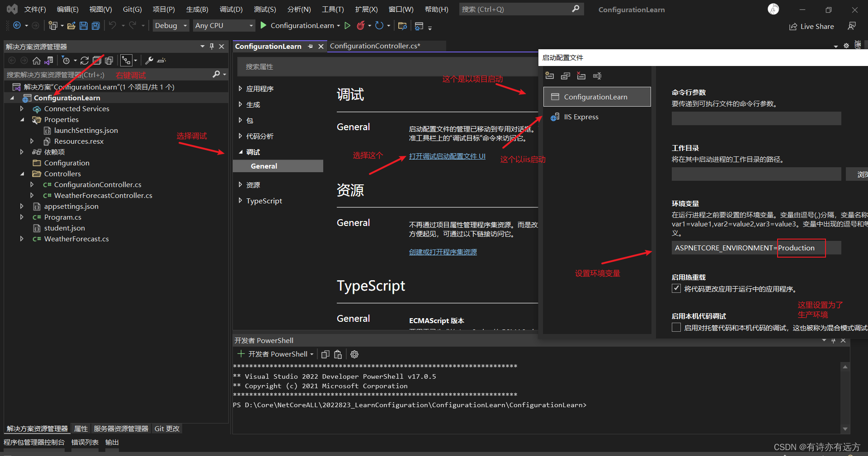
Task: Click the Hot Reload flame icon
Action: coord(361,26)
